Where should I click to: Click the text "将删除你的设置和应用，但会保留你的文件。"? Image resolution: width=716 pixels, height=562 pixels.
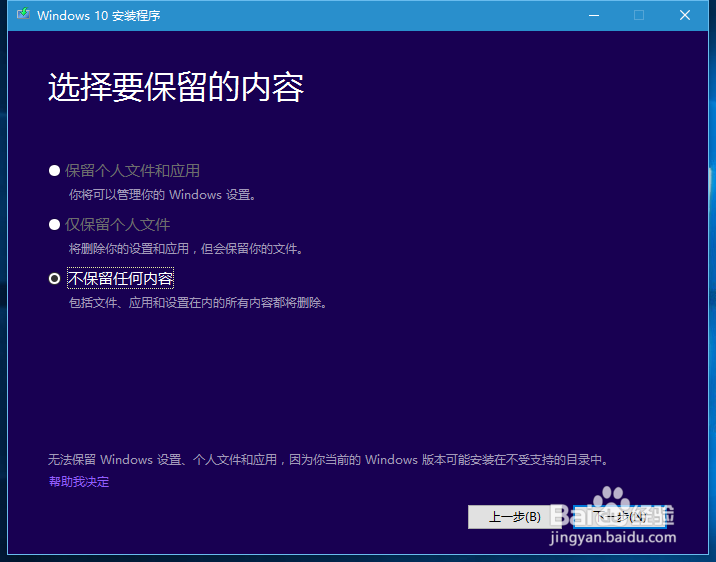pyautogui.click(x=186, y=249)
